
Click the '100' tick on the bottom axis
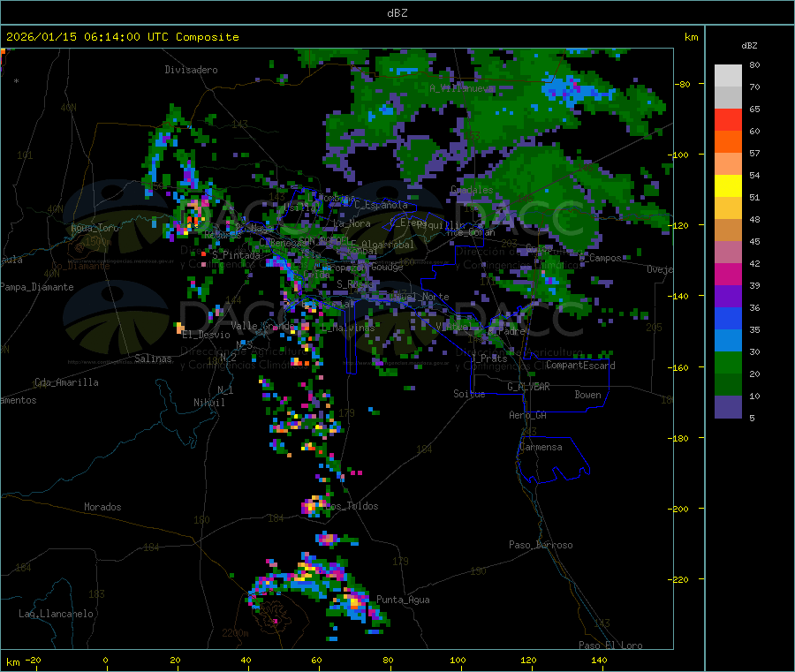(x=458, y=661)
